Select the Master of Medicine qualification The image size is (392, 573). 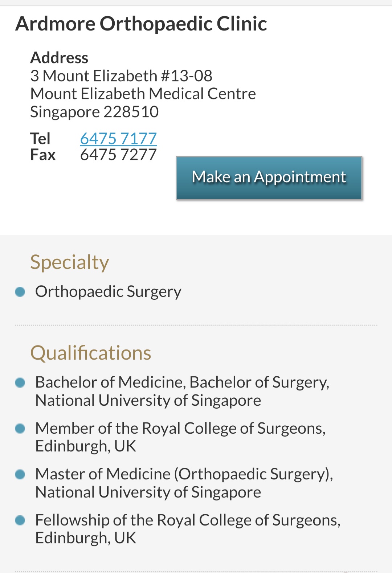point(184,483)
